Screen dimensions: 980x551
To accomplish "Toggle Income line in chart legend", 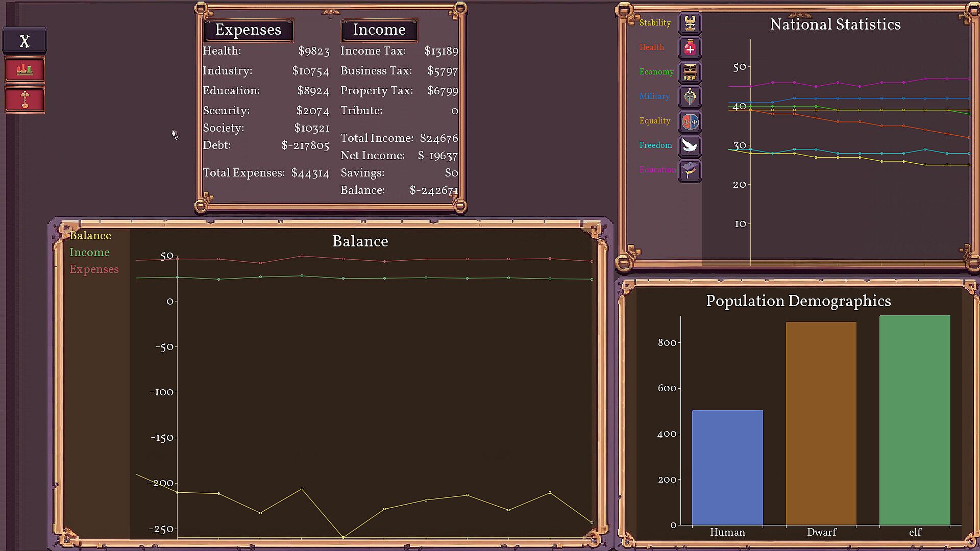I will coord(89,253).
